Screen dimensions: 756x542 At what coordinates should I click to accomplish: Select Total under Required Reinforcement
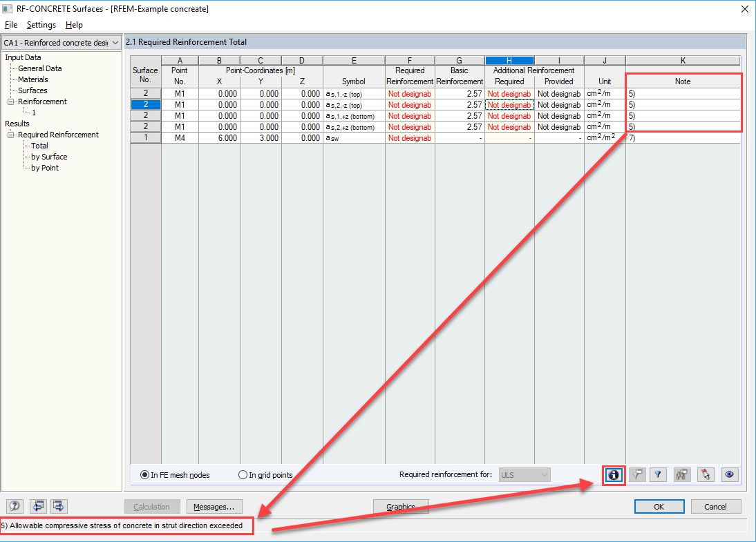pyautogui.click(x=39, y=146)
